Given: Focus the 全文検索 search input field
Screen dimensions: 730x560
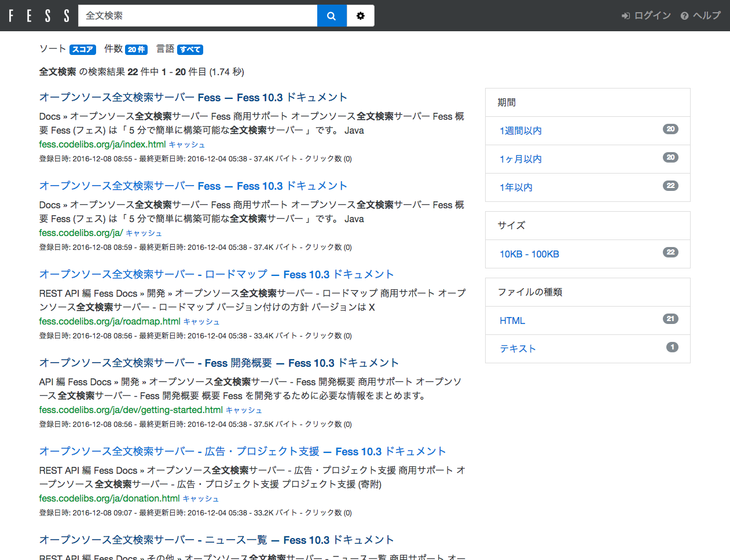Looking at the screenshot, I should point(197,16).
